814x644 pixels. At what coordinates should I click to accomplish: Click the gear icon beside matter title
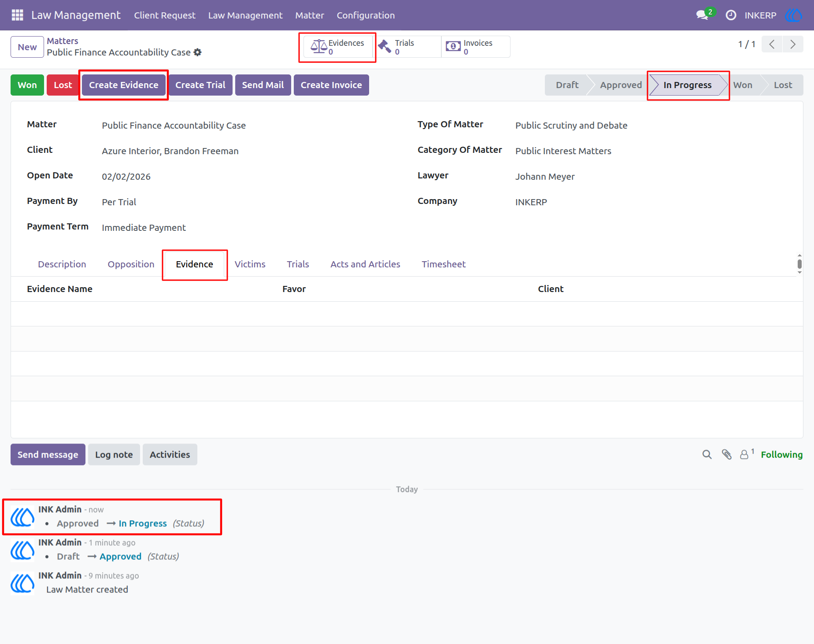tap(197, 52)
